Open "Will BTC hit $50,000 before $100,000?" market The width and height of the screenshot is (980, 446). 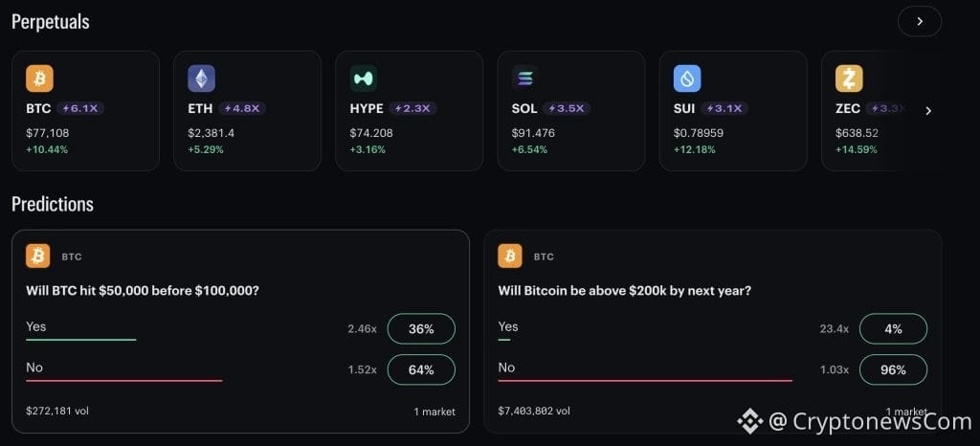click(x=143, y=291)
